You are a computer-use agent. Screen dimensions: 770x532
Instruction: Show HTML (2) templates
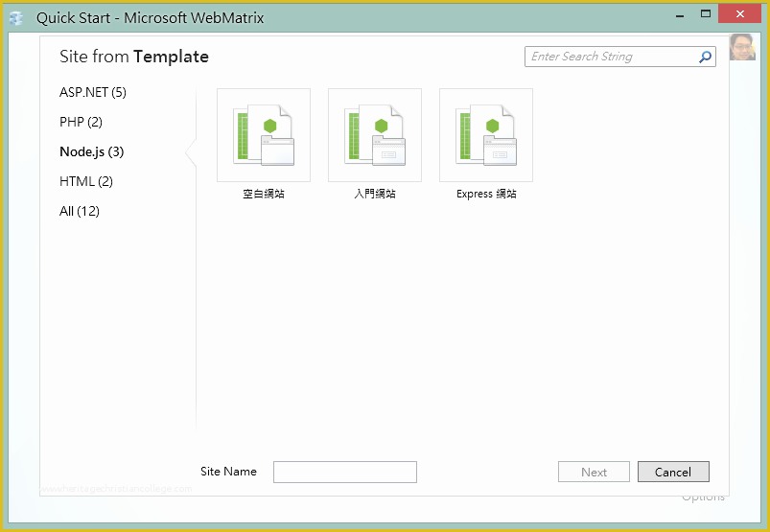coord(86,181)
